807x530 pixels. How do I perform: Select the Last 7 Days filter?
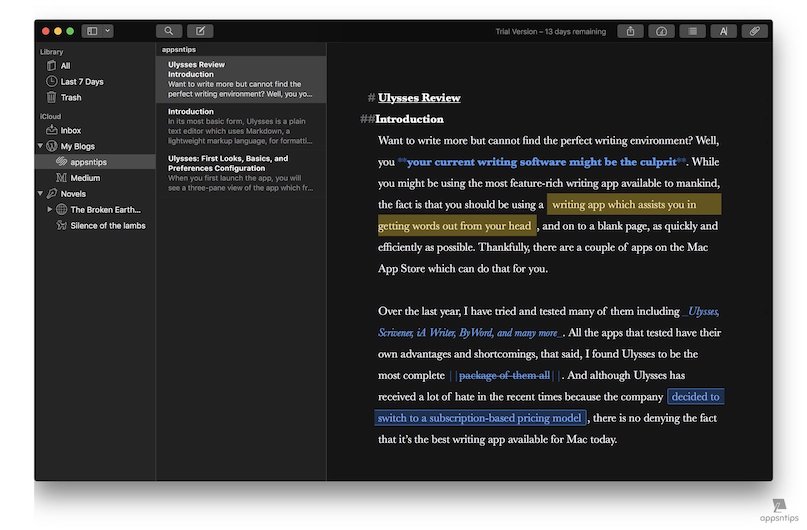point(81,81)
